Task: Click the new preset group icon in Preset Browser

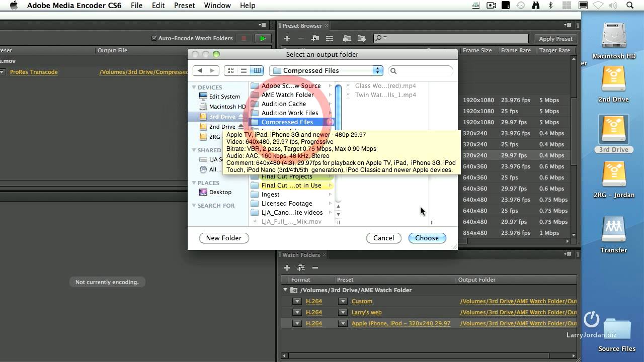Action: [x=315, y=39]
